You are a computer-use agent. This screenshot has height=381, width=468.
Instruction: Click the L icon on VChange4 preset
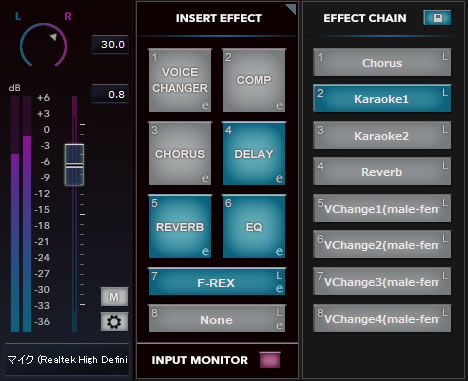445,312
